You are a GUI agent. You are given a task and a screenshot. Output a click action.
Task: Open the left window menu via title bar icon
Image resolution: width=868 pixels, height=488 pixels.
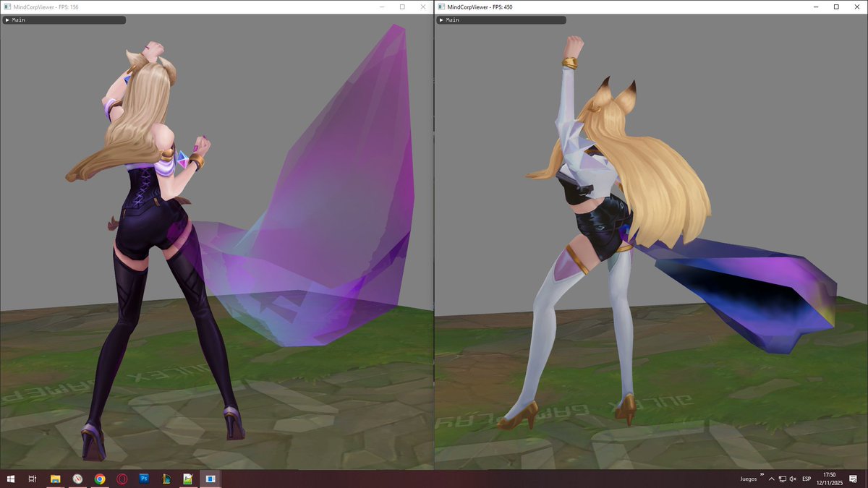click(x=6, y=6)
